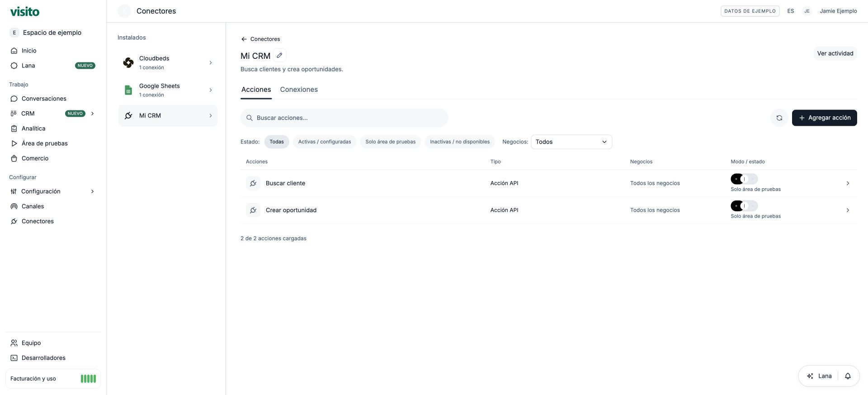Click the Ver actividad button
The height and width of the screenshot is (395, 868).
click(x=835, y=53)
